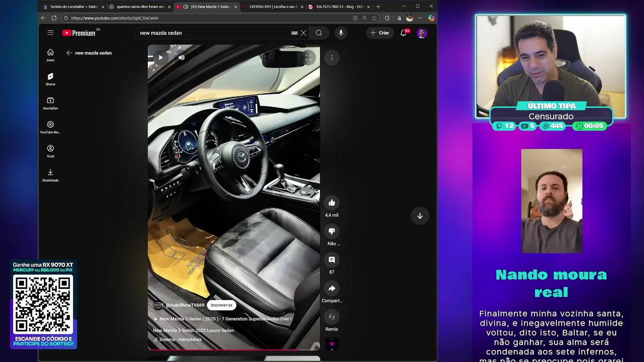This screenshot has height=362, width=644.
Task: Open the @AutoShowTV669 channel
Action: (x=185, y=305)
